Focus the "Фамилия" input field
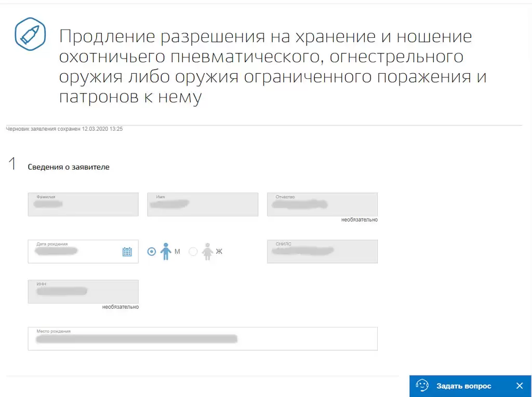The height and width of the screenshot is (397, 532). pyautogui.click(x=83, y=204)
